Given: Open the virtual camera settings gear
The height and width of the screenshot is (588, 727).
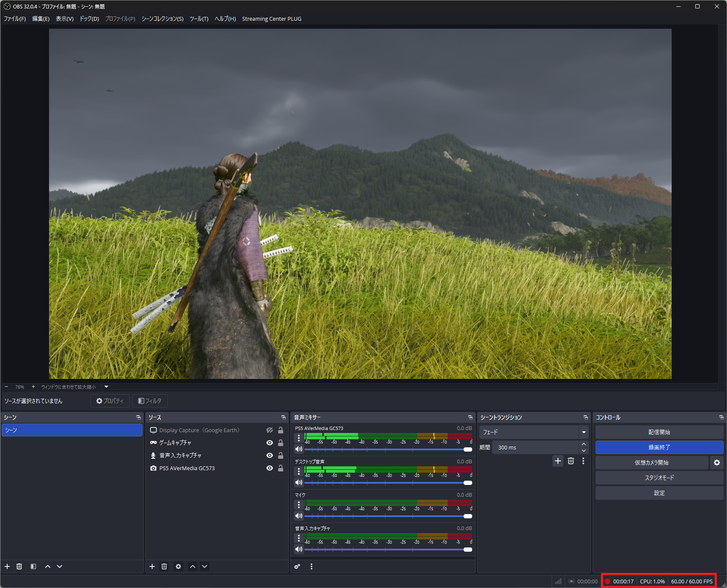Looking at the screenshot, I should [x=716, y=463].
